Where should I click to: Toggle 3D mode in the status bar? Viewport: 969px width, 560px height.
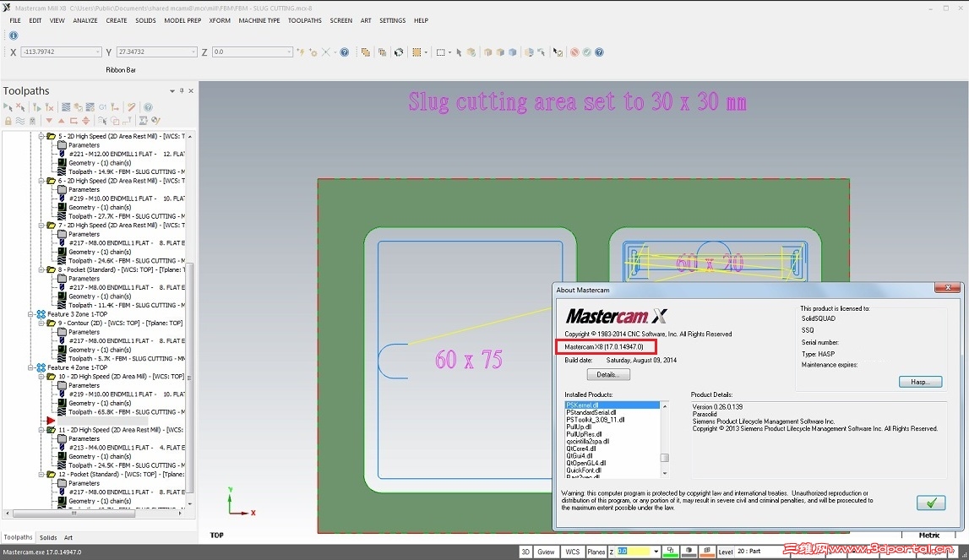525,552
